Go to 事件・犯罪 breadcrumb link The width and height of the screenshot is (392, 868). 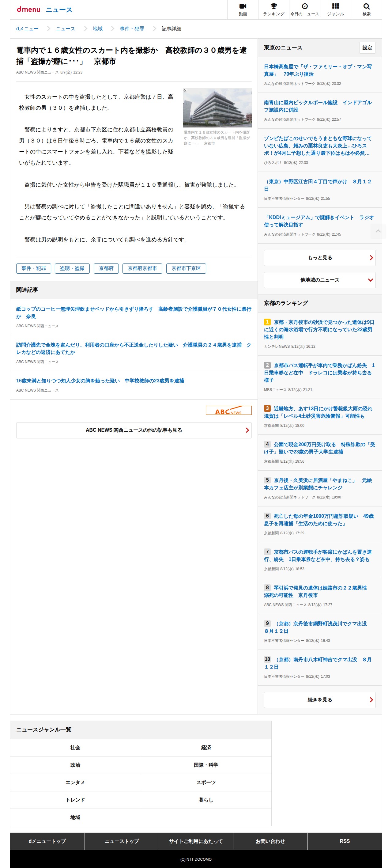(x=132, y=28)
